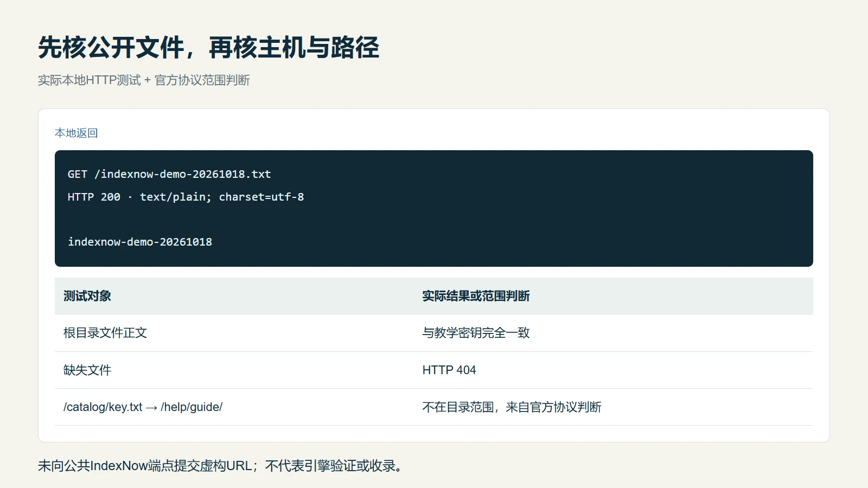Select the subtitle 实际本地HTTP测试 + 官方协议范围判断
Image resolution: width=868 pixels, height=488 pixels.
pyautogui.click(x=144, y=80)
